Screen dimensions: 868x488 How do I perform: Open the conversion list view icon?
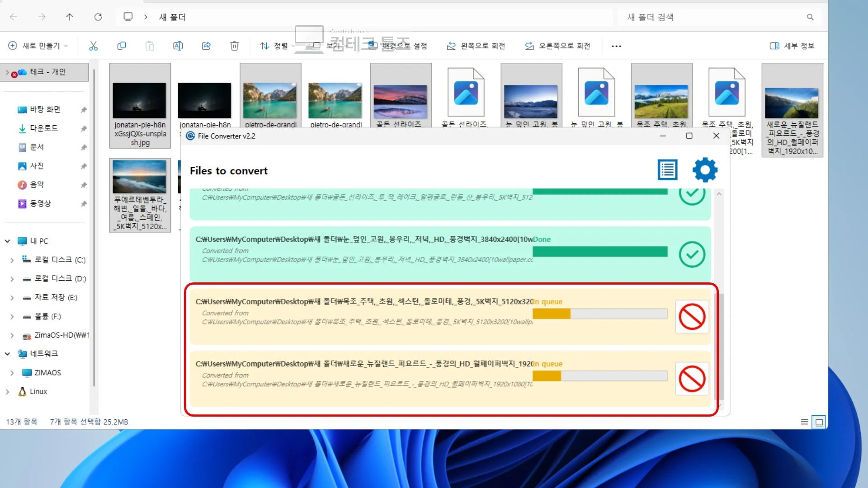click(667, 170)
